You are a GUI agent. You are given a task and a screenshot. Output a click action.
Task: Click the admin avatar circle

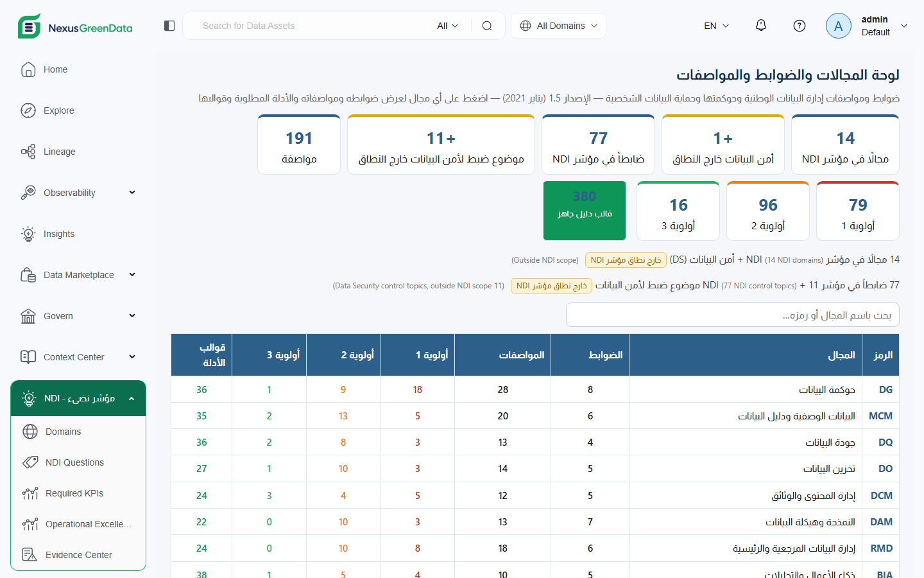pyautogui.click(x=839, y=26)
